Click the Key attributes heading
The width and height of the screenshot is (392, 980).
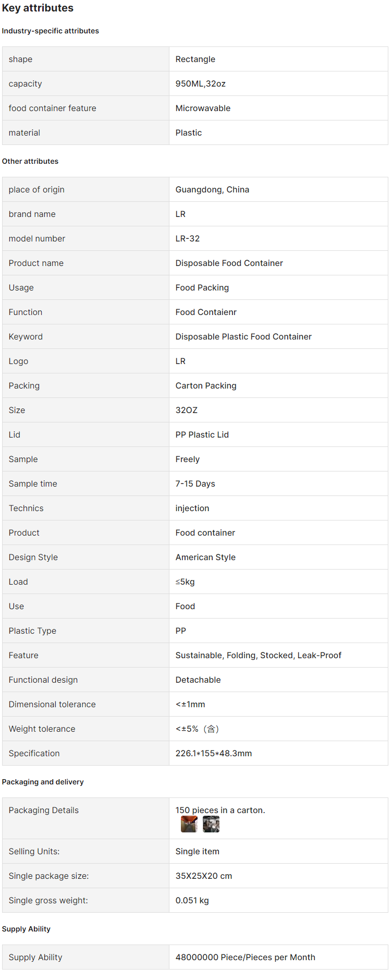(38, 8)
